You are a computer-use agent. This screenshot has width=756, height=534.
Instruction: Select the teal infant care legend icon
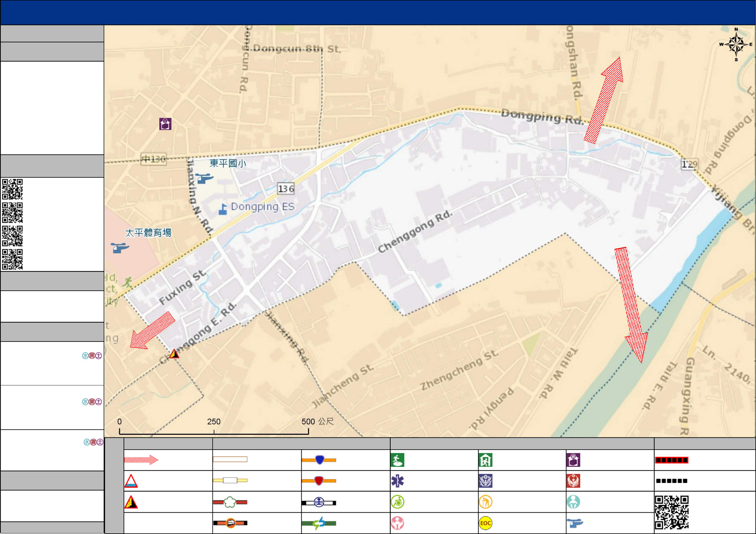coord(573,502)
